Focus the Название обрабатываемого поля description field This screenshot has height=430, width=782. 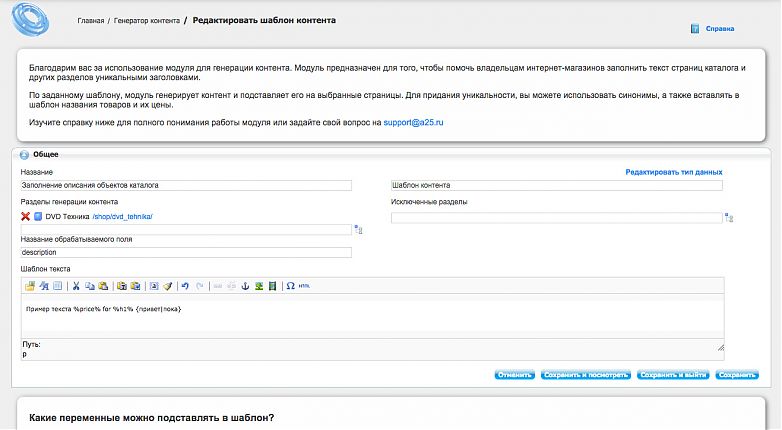click(186, 252)
